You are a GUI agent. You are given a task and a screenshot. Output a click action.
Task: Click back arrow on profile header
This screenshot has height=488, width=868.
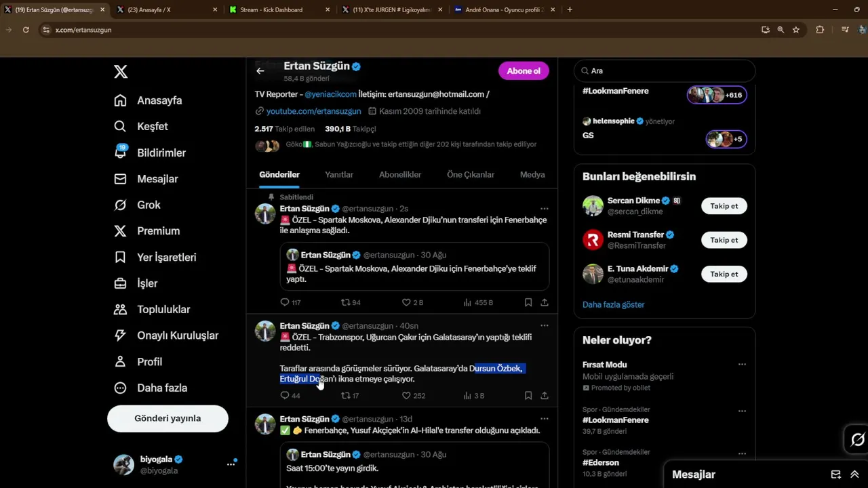(x=260, y=70)
